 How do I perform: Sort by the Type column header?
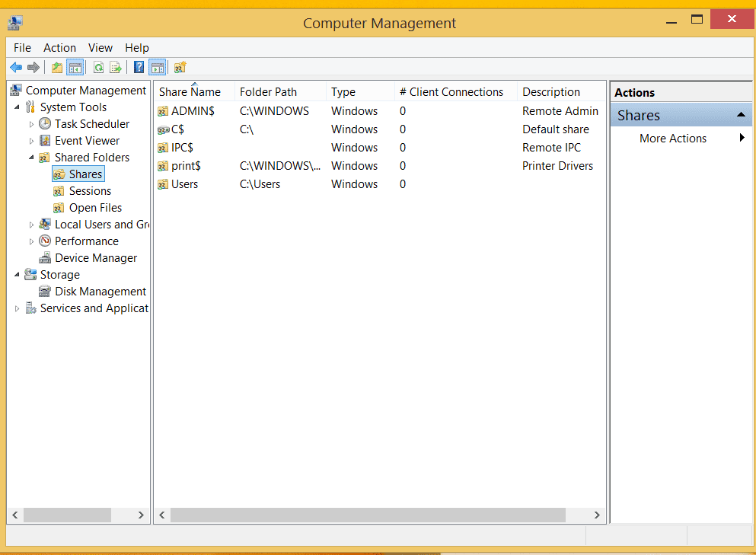point(361,91)
